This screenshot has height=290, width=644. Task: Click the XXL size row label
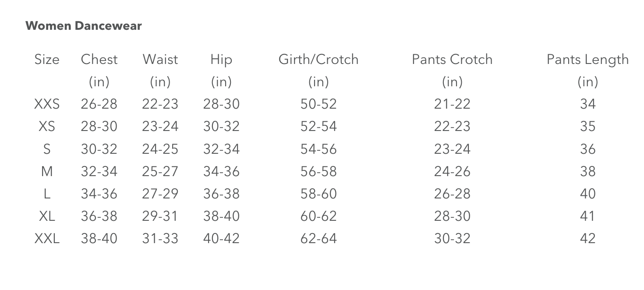pyautogui.click(x=47, y=239)
